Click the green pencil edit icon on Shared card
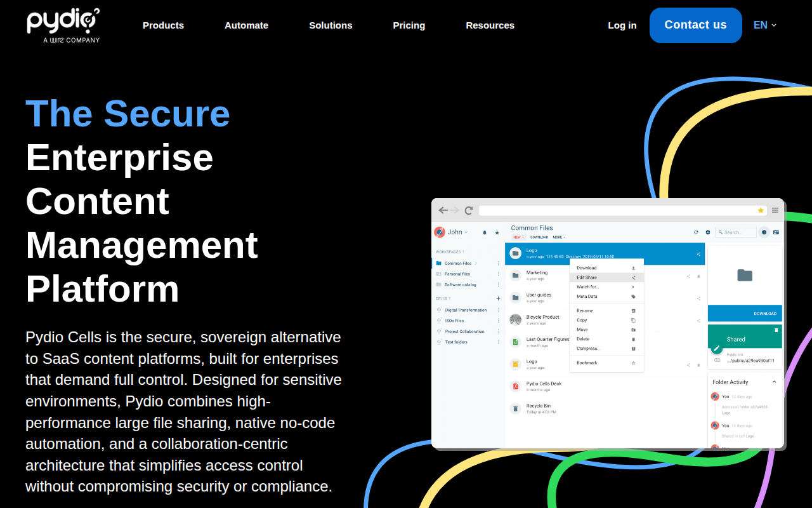Viewport: 812px width, 508px height. pos(717,348)
